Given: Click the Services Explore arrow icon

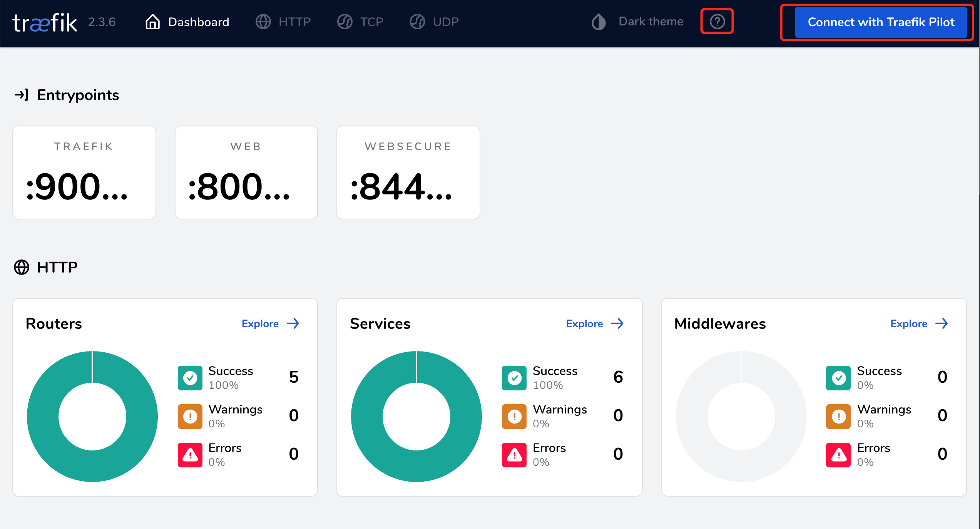Looking at the screenshot, I should coord(617,323).
